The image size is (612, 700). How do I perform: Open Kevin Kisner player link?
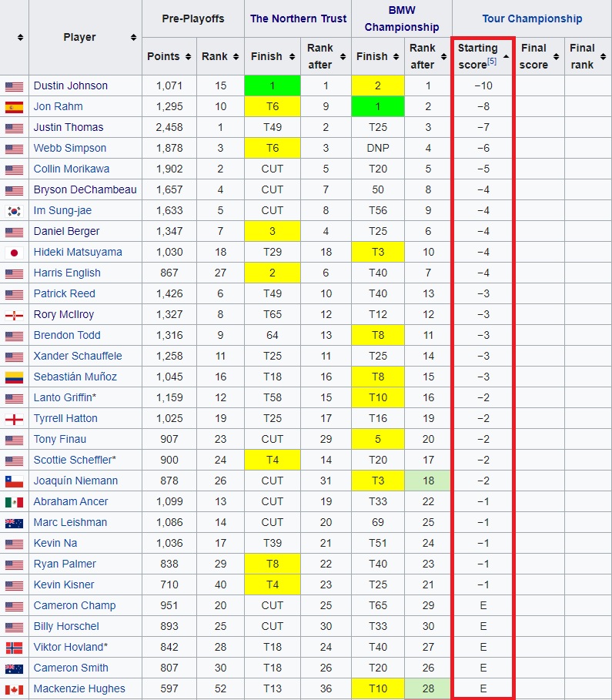[64, 584]
